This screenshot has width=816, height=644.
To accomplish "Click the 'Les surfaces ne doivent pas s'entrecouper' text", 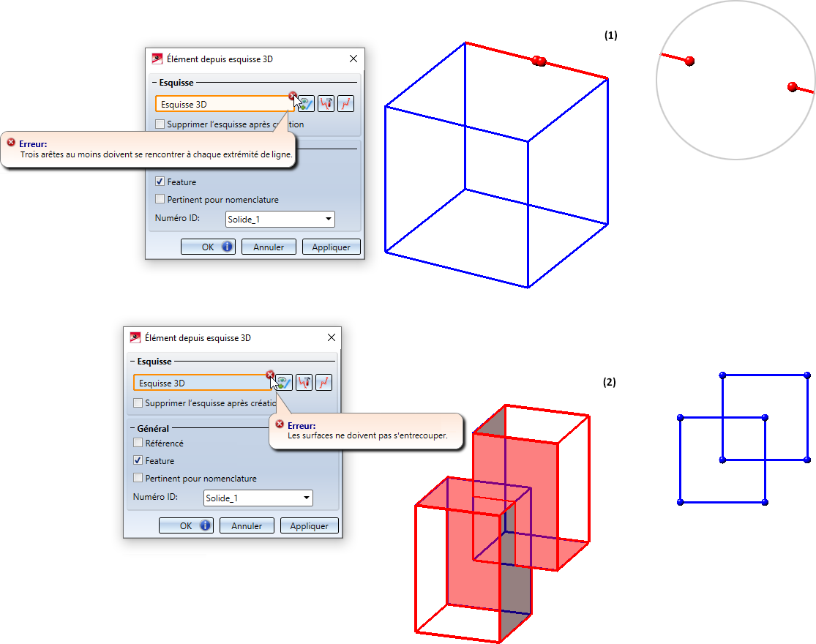I will coord(367,435).
